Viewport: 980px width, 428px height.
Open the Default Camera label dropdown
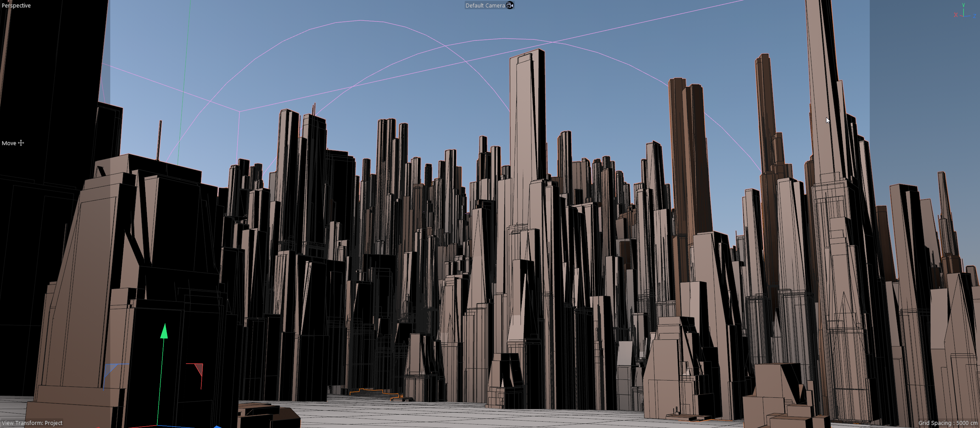click(x=485, y=5)
